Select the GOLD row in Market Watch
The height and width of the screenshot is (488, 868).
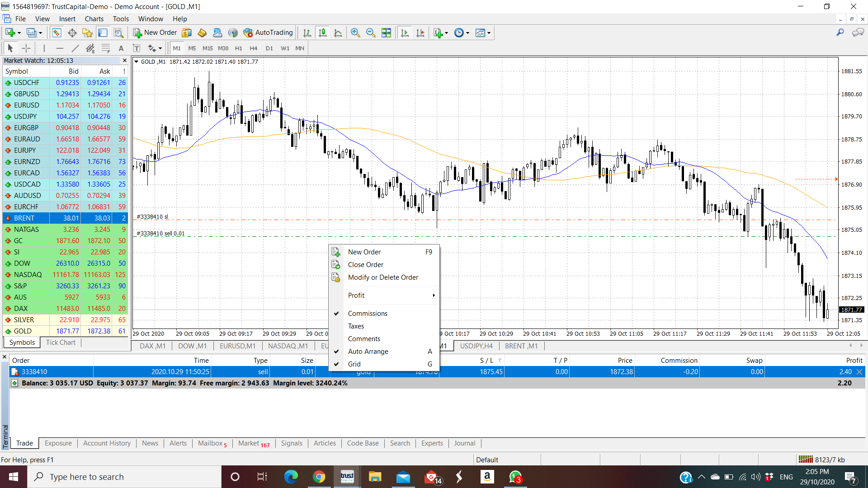point(65,331)
